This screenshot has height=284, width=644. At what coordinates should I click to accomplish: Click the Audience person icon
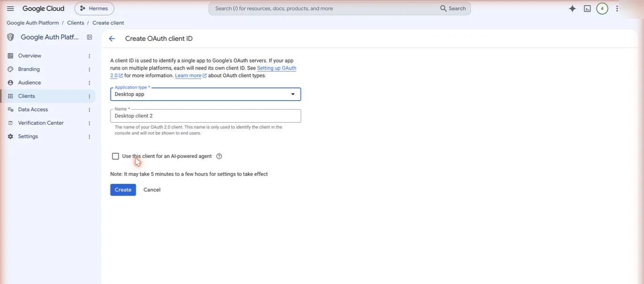point(10,83)
